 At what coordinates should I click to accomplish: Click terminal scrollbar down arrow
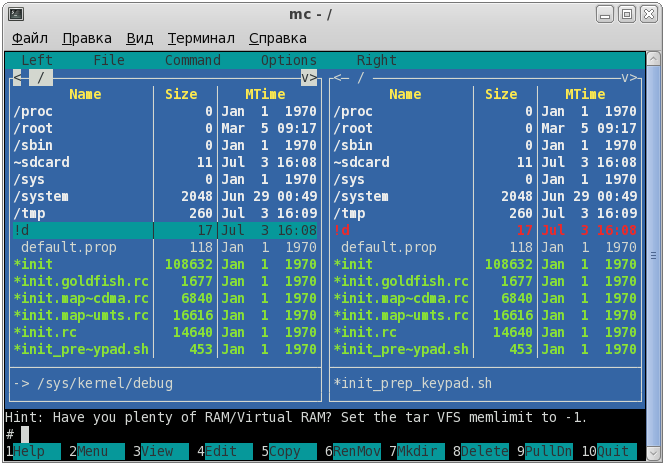pyautogui.click(x=654, y=454)
